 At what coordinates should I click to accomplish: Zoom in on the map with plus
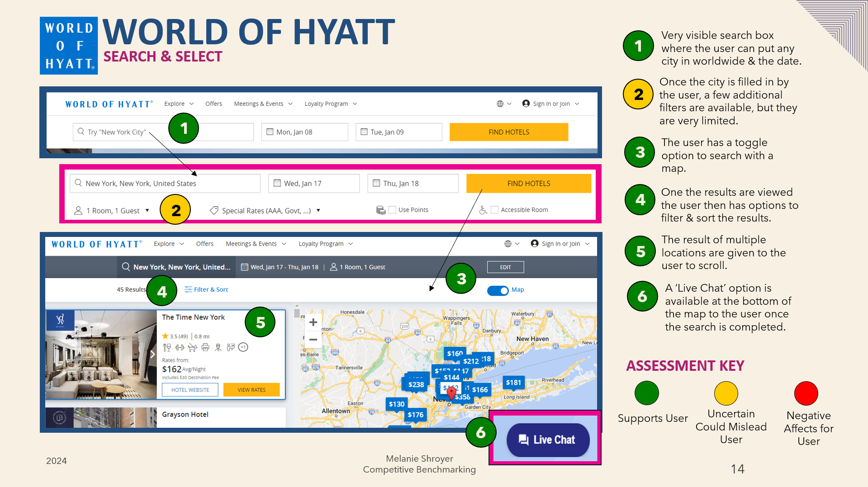(313, 322)
